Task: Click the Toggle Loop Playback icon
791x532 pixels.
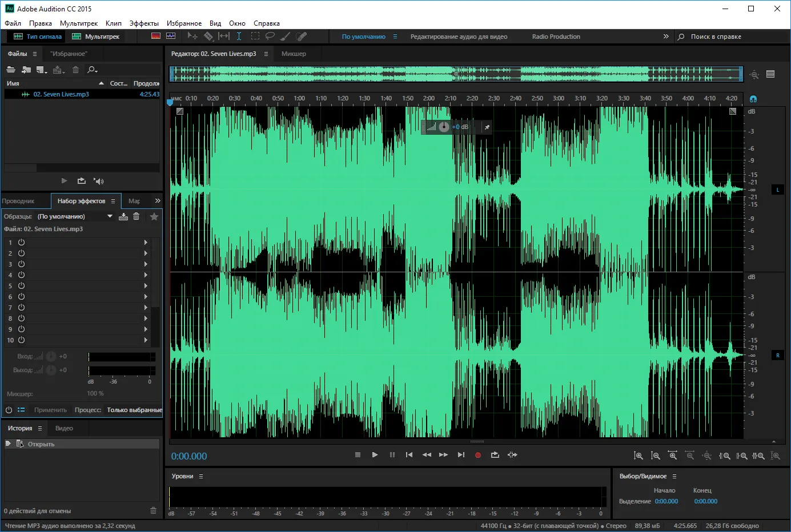Action: click(495, 455)
